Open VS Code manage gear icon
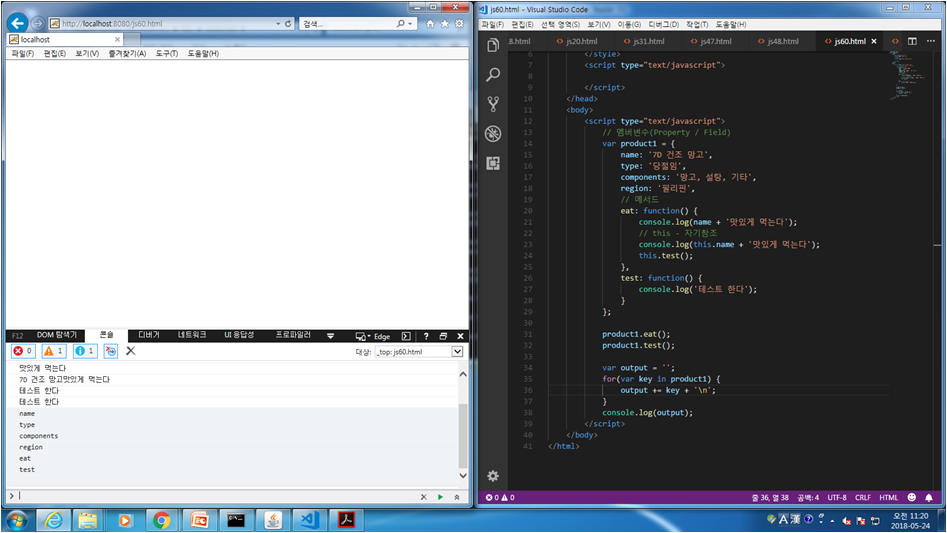This screenshot has height=533, width=947. point(493,476)
